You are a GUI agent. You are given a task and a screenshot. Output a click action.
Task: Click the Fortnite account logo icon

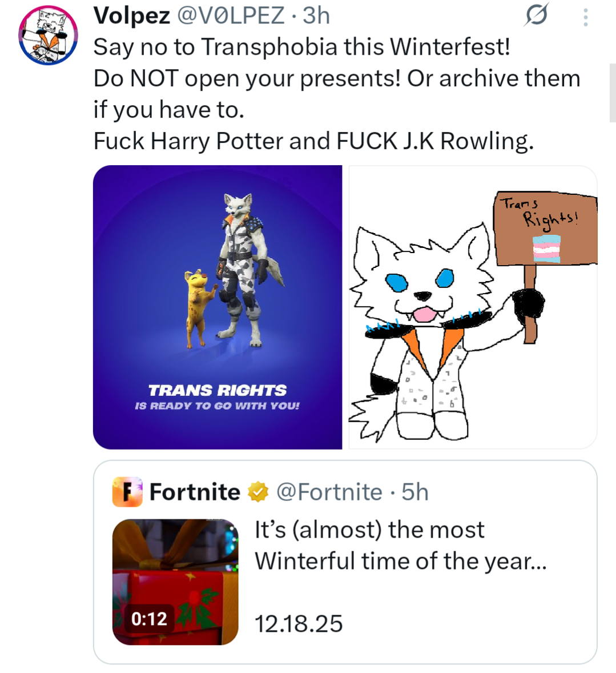[127, 492]
